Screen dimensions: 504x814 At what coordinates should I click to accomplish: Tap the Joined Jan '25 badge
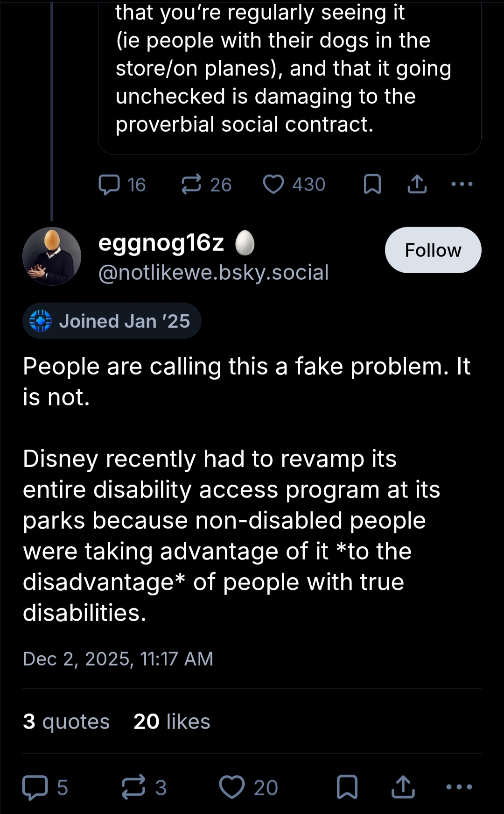click(x=112, y=321)
